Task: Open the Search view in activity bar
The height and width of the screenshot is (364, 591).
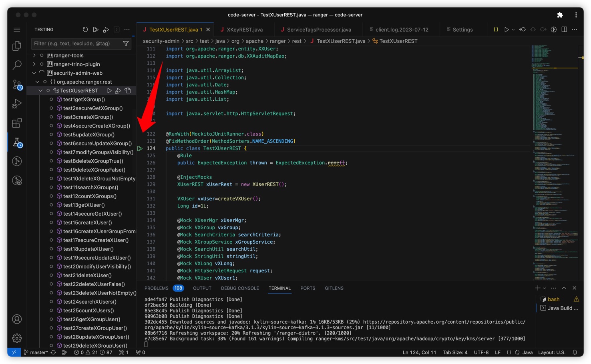Action: click(17, 65)
